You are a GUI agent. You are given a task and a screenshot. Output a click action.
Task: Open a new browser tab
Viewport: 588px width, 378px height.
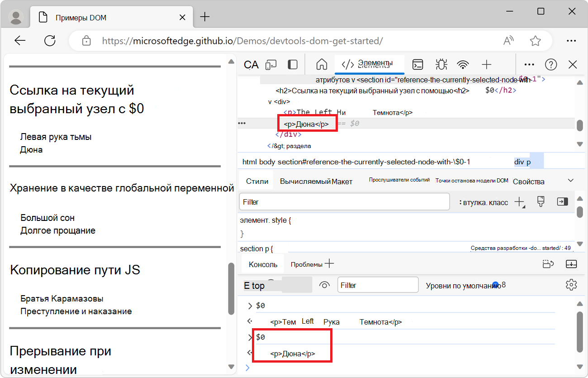coord(205,17)
